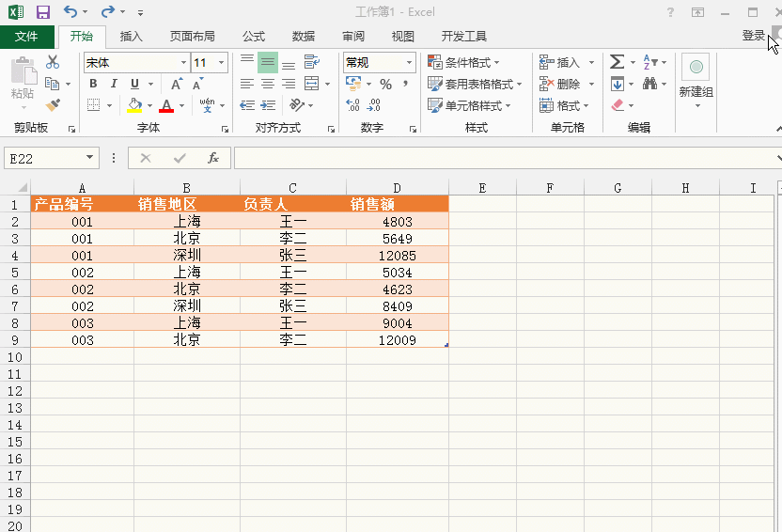Switch to the 页面布局 tab
Screen dimensions: 782x532
(x=192, y=36)
